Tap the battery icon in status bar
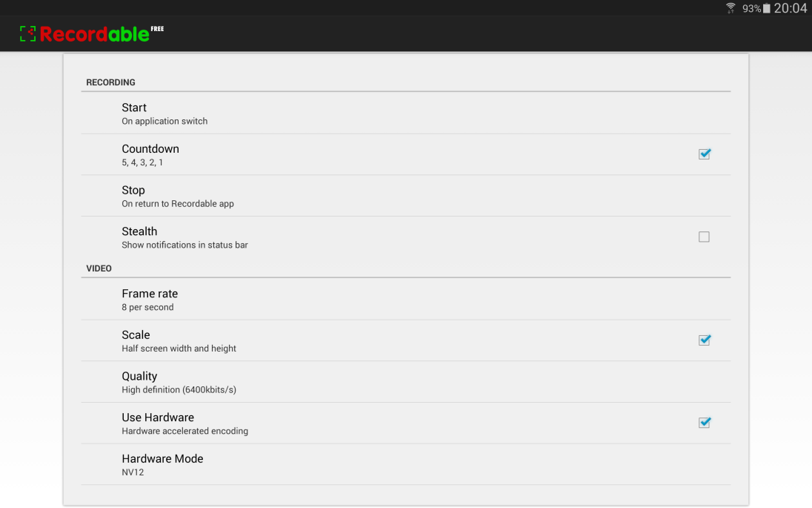The width and height of the screenshot is (812, 508). pos(766,8)
